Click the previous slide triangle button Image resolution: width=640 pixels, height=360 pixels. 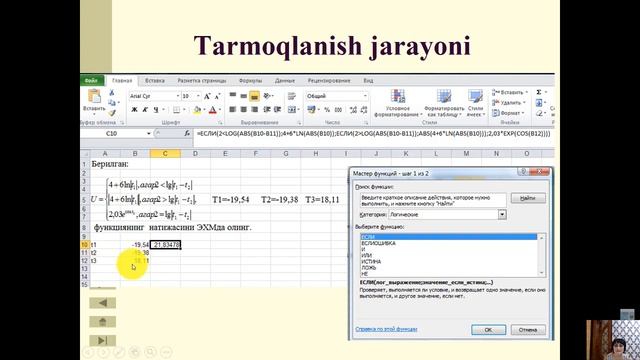(103, 303)
